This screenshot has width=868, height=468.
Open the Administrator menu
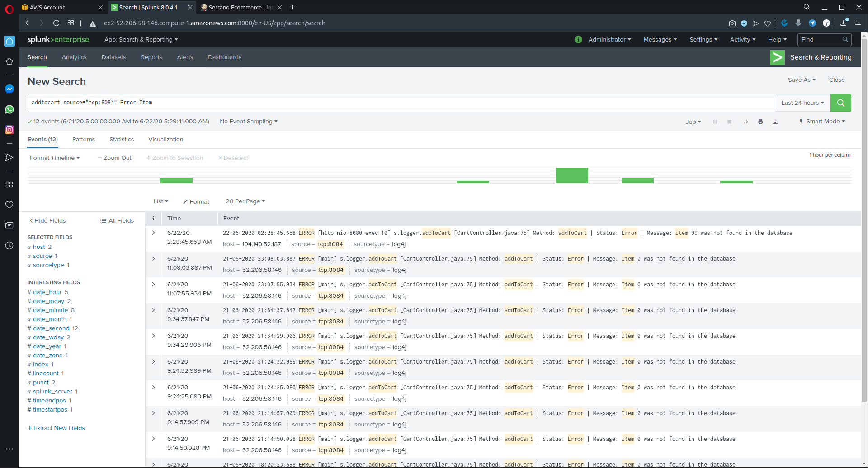coord(609,40)
